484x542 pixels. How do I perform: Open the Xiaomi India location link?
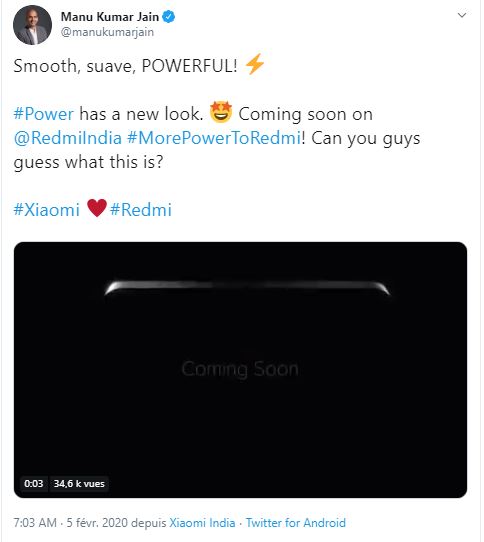(202, 523)
